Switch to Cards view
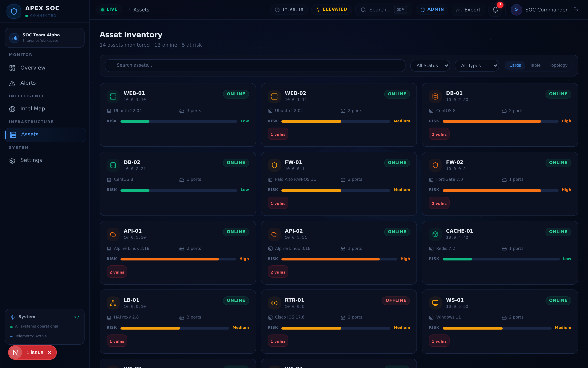Screen dimensions: 588x368 (x=515, y=65)
